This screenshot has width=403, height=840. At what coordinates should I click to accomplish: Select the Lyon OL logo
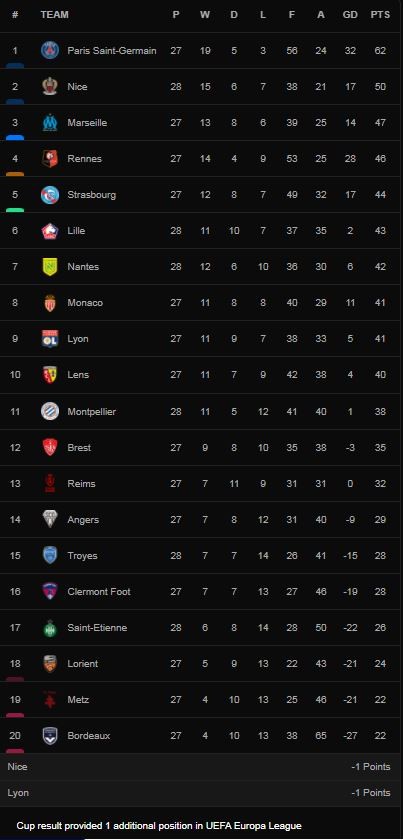50,339
